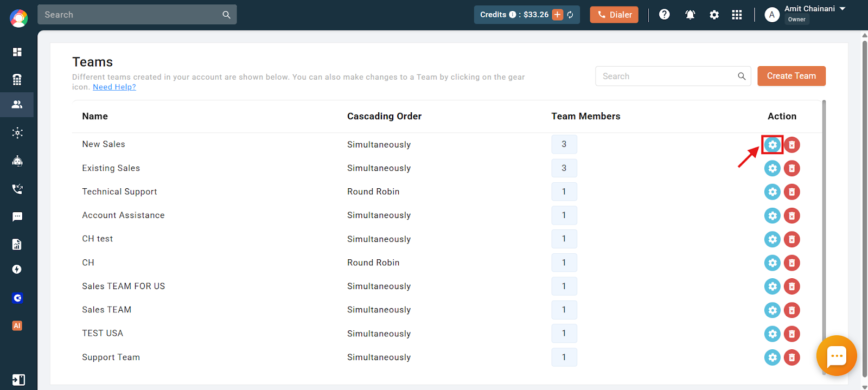Viewport: 868px width, 390px height.
Task: Delete the Technical Support team
Action: coord(792,192)
